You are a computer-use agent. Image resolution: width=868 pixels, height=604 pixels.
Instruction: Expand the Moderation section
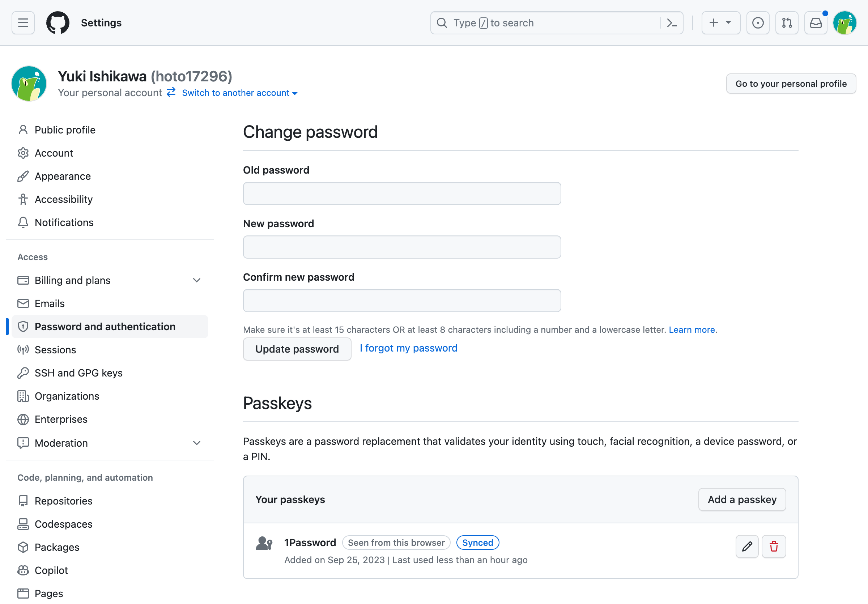(197, 443)
